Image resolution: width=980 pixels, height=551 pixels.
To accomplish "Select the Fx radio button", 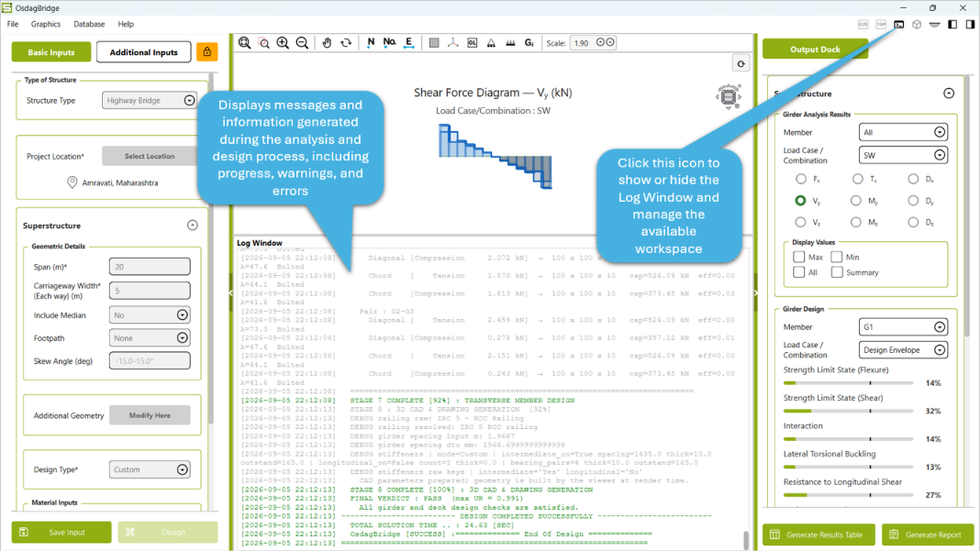I will coord(801,179).
